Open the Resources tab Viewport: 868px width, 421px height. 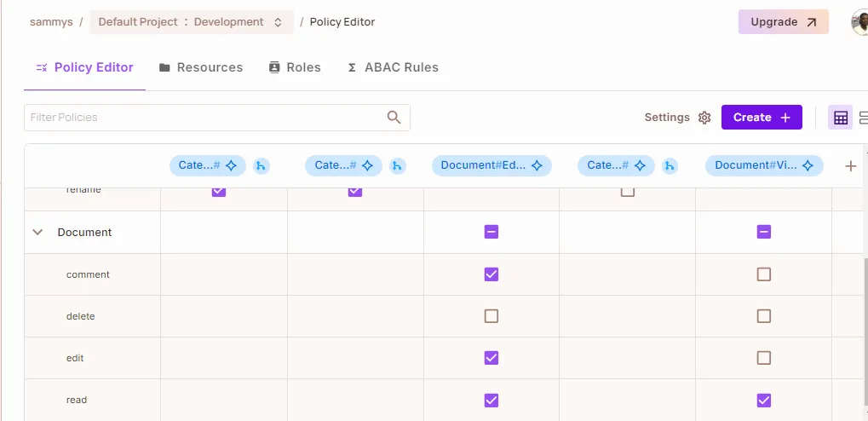[201, 67]
